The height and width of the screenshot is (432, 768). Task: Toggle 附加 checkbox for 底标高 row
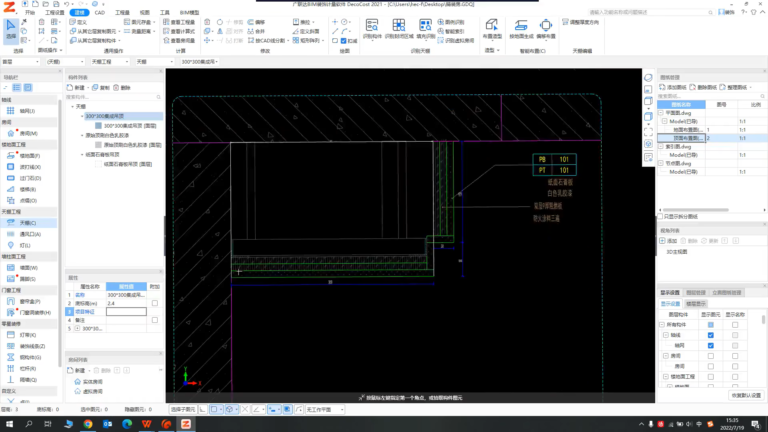[155, 303]
